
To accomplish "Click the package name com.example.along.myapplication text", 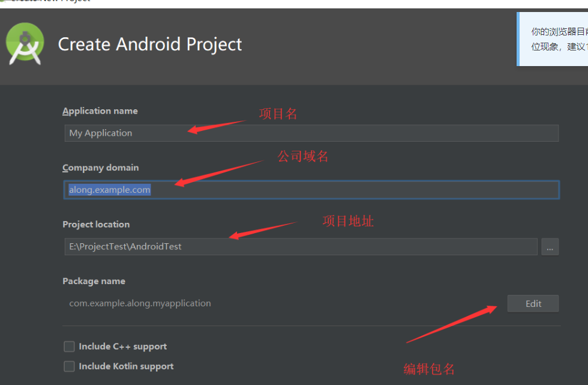I will tap(140, 303).
